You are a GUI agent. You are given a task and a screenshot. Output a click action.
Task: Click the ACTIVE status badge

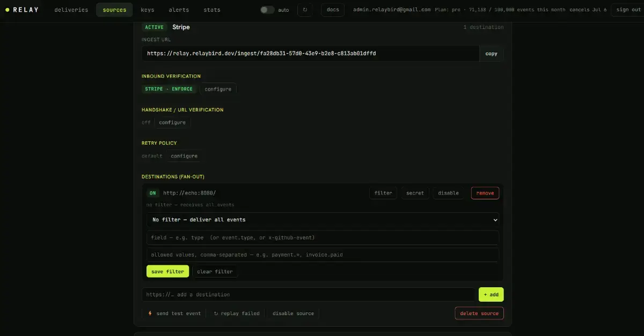pos(155,27)
